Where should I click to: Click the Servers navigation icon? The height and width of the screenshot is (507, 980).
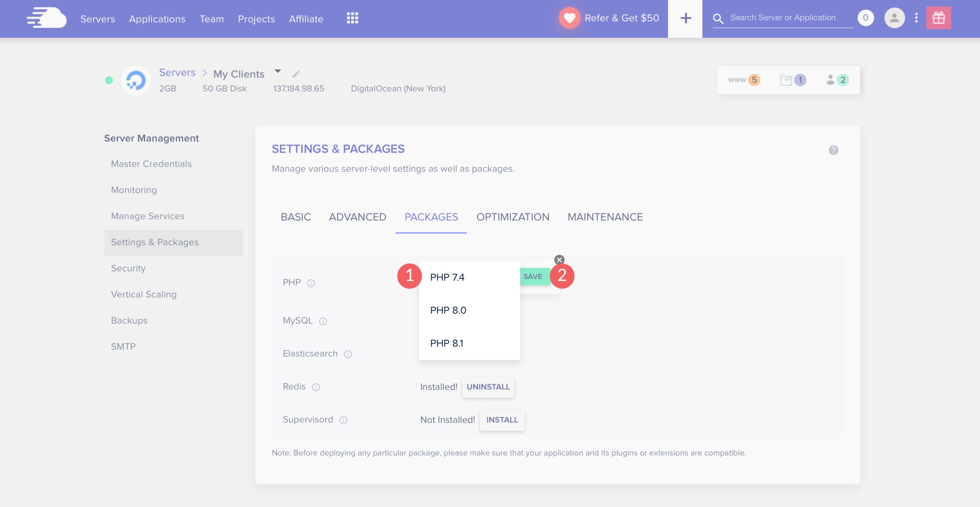tap(97, 18)
